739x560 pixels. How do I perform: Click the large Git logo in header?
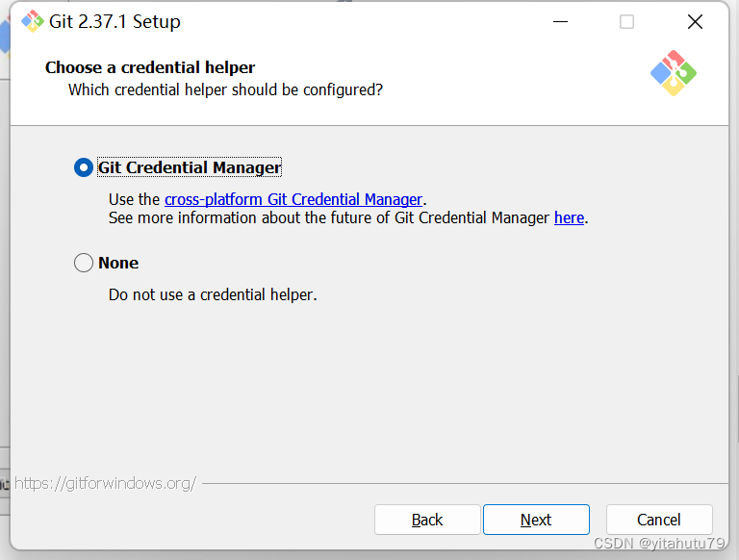673,73
